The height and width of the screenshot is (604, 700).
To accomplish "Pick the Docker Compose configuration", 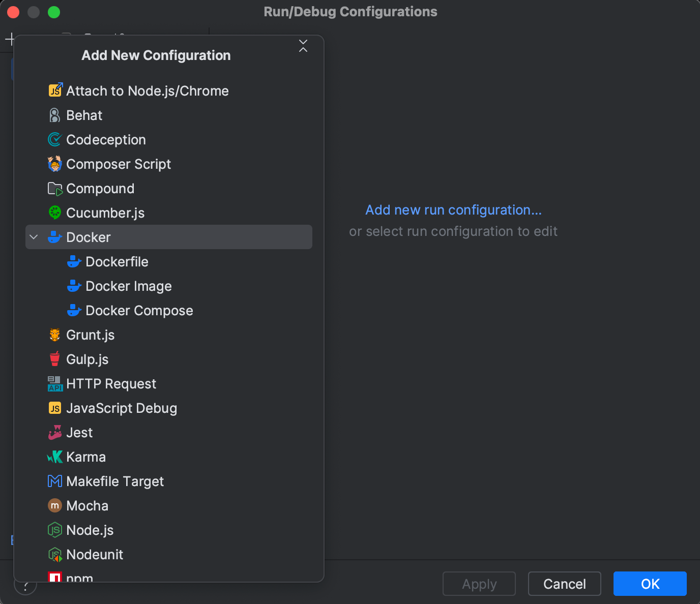I will [x=139, y=310].
